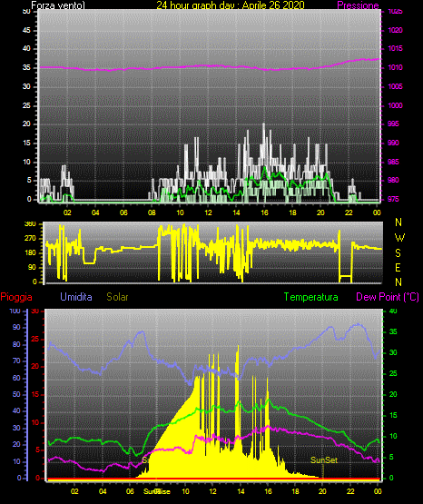Click the 'Solar' legend label
This screenshot has height=504, width=423.
(x=117, y=297)
